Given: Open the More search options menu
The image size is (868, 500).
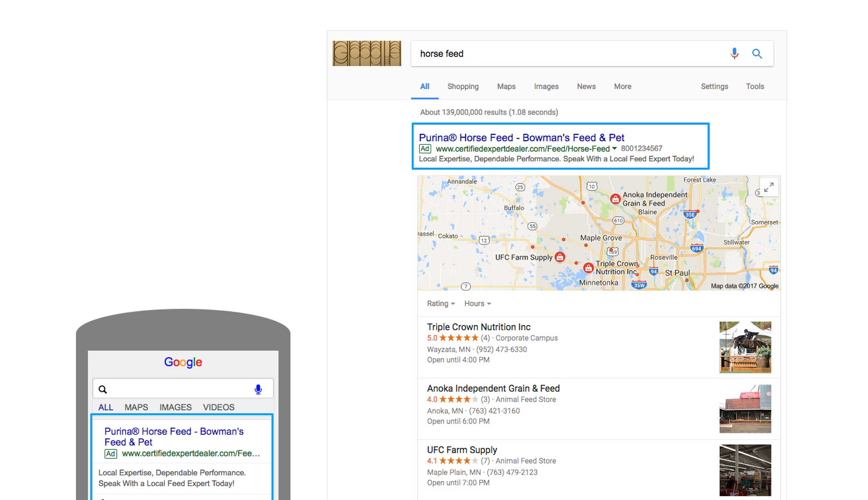Looking at the screenshot, I should click(623, 86).
